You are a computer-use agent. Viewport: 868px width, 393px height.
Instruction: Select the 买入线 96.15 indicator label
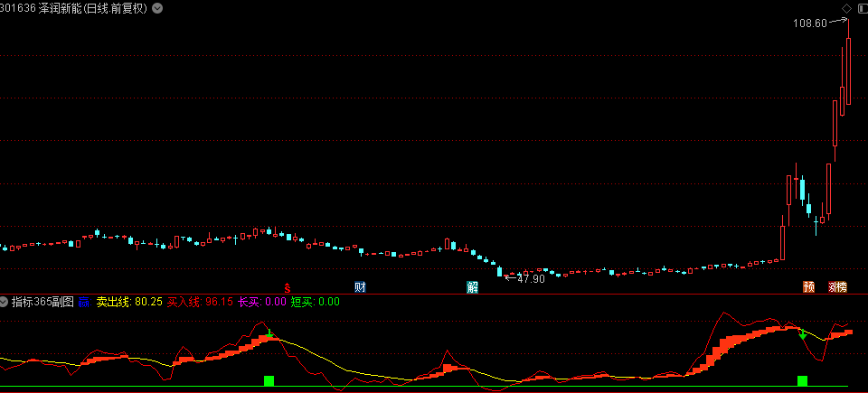201,301
